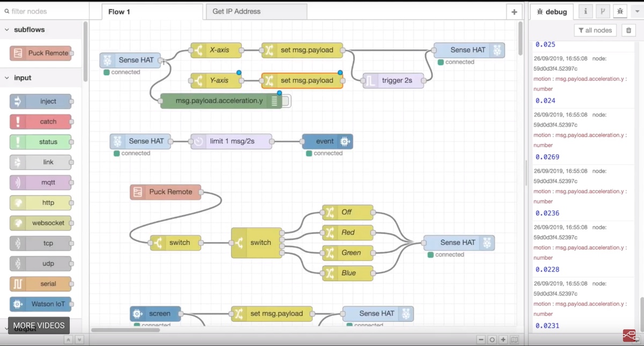
Task: Collapse the subflows palette category
Action: [x=7, y=30]
